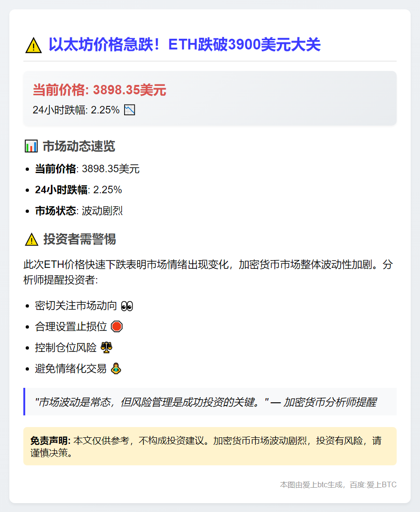
Task: Click the paragraph starting 此次ETH价格快速下跌
Action: tap(208, 272)
